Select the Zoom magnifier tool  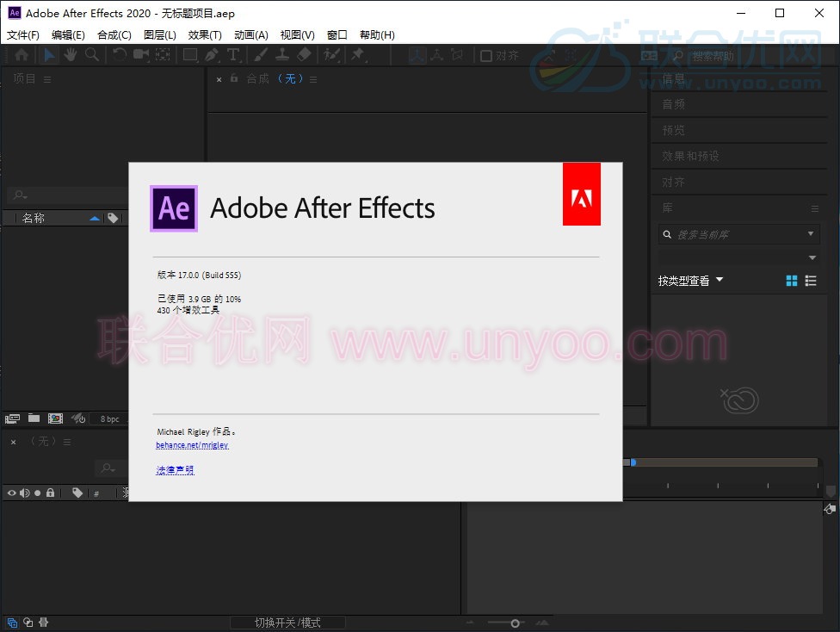pos(92,55)
